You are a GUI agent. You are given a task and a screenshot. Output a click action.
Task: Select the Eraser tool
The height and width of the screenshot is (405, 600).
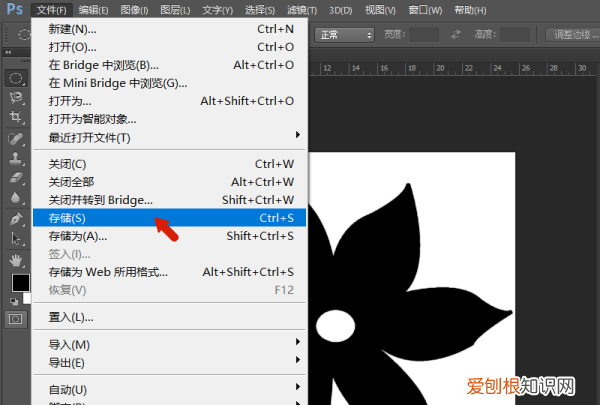pos(16,177)
